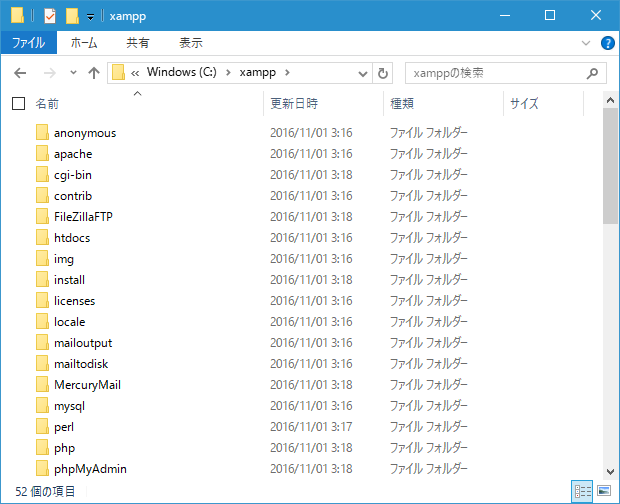Open the address bar history dropdown
Image resolution: width=620 pixels, height=504 pixels.
pos(363,74)
